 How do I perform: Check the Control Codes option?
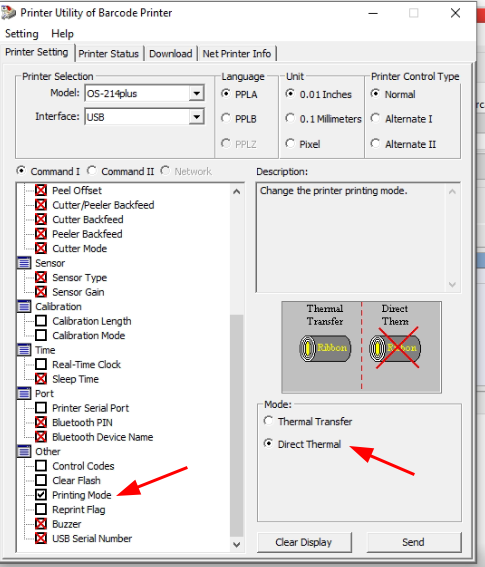(x=41, y=466)
